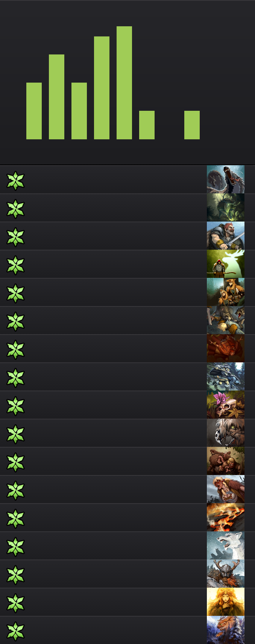Click the tallest bar in the green chart

click(124, 83)
